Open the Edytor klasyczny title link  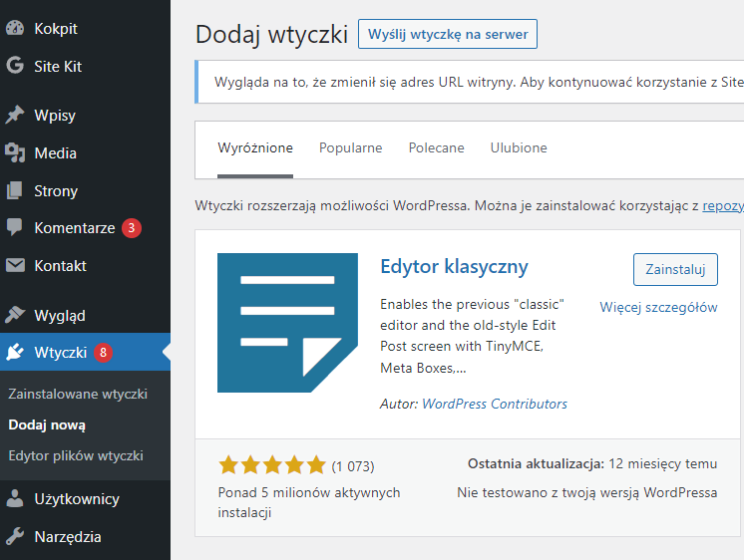(x=454, y=266)
